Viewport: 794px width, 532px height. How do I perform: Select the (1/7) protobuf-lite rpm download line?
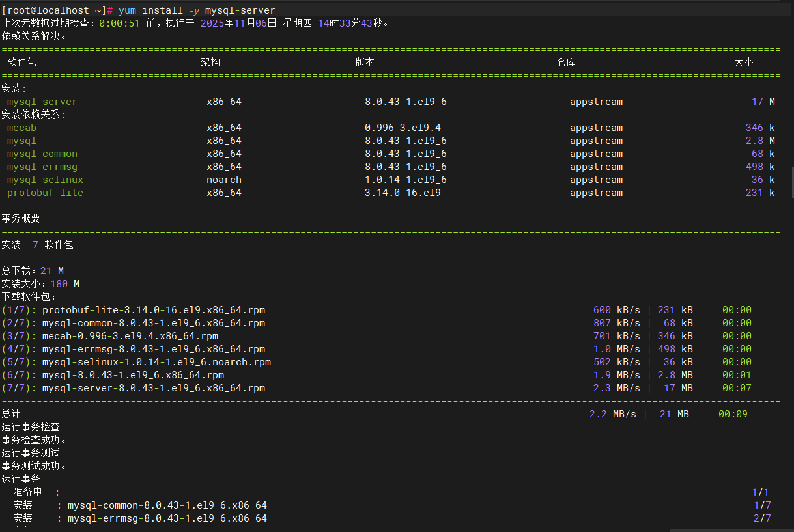(376, 310)
